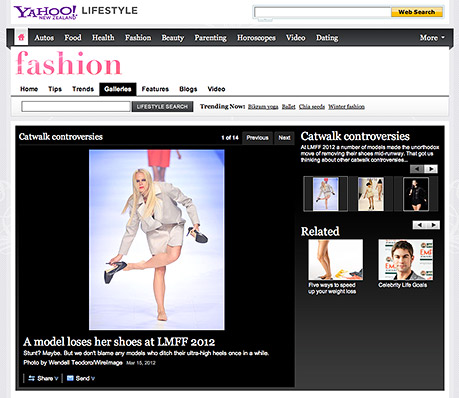
Task: Click the Send envelope icon
Action: [x=70, y=378]
